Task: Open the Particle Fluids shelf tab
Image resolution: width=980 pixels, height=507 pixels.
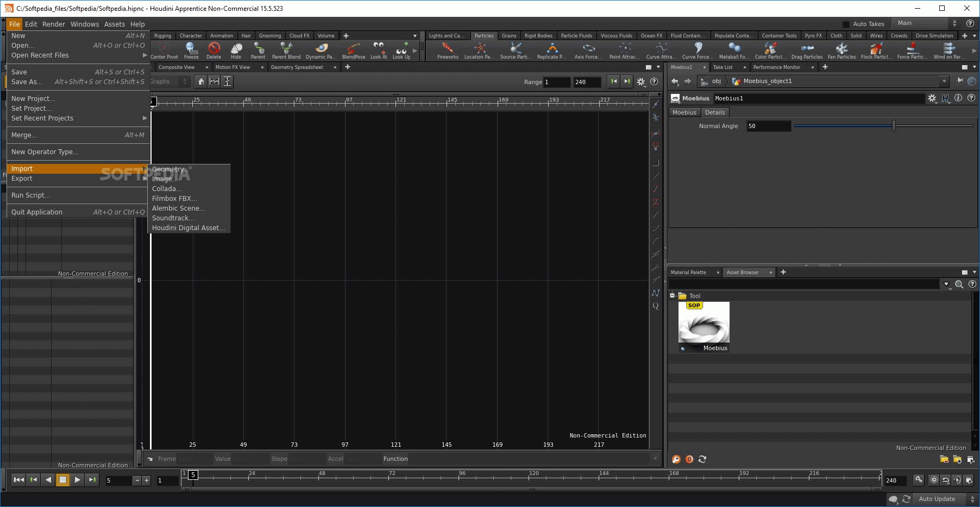Action: point(576,36)
